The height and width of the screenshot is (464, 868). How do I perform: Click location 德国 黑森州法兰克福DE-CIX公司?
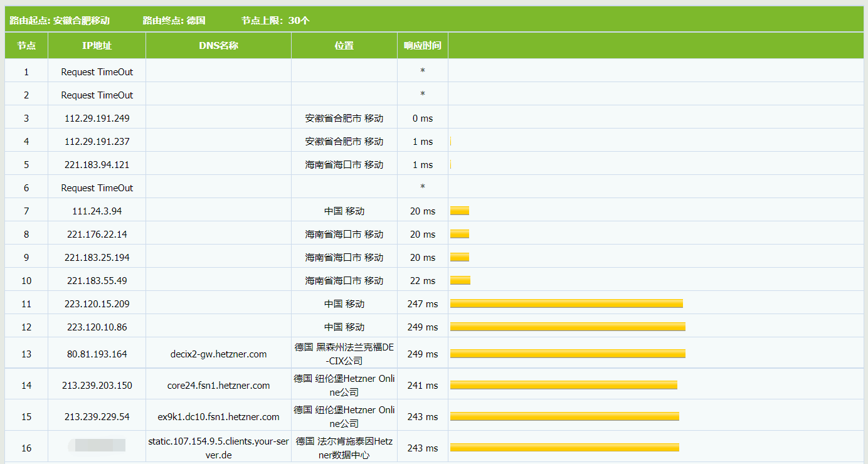tap(344, 354)
